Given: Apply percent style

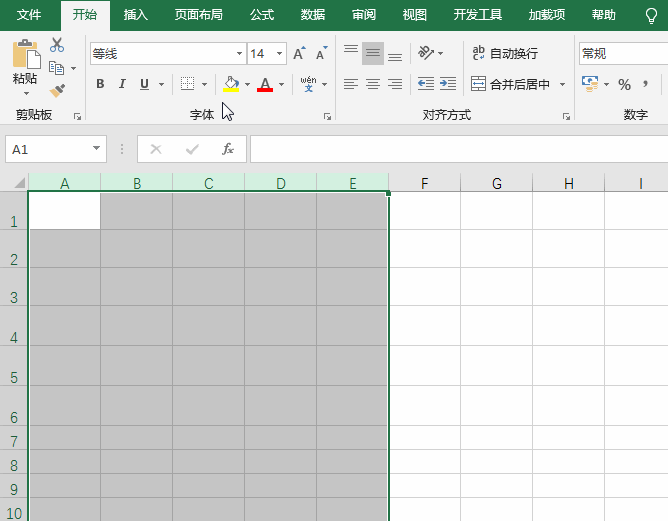Looking at the screenshot, I should [625, 84].
